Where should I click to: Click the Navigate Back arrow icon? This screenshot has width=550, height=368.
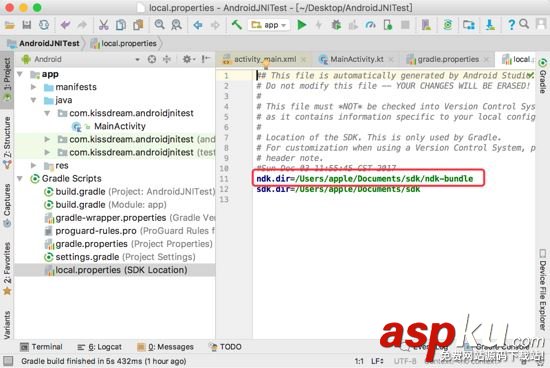click(198, 25)
